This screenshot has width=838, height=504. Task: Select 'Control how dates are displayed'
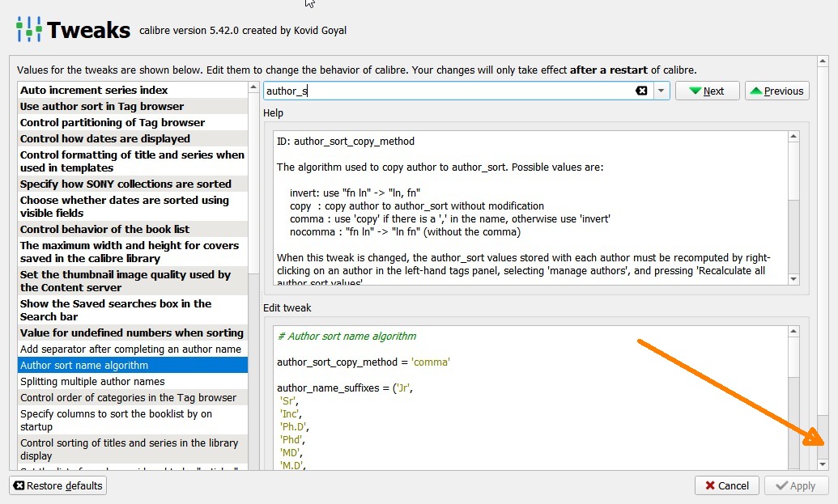133,138
